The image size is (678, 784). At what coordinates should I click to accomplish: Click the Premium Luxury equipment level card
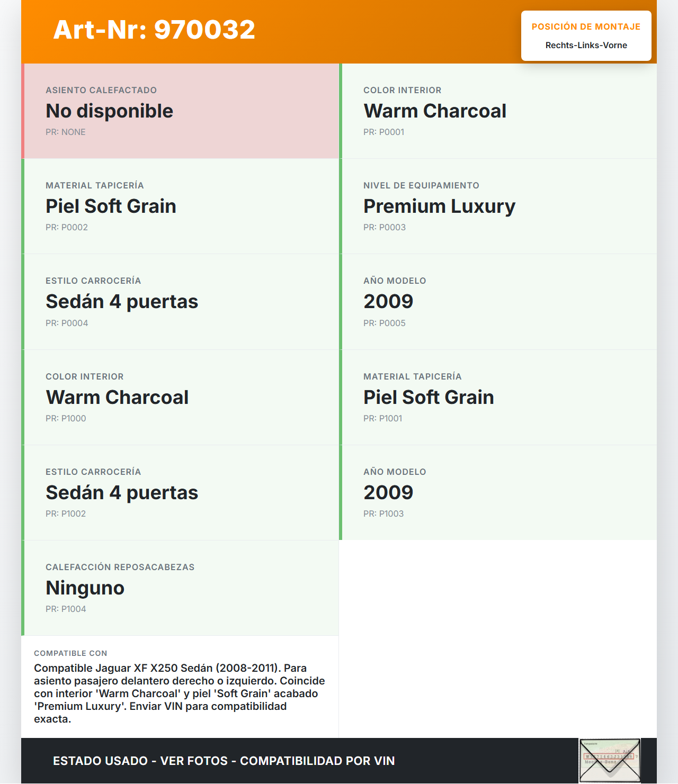[x=498, y=206]
